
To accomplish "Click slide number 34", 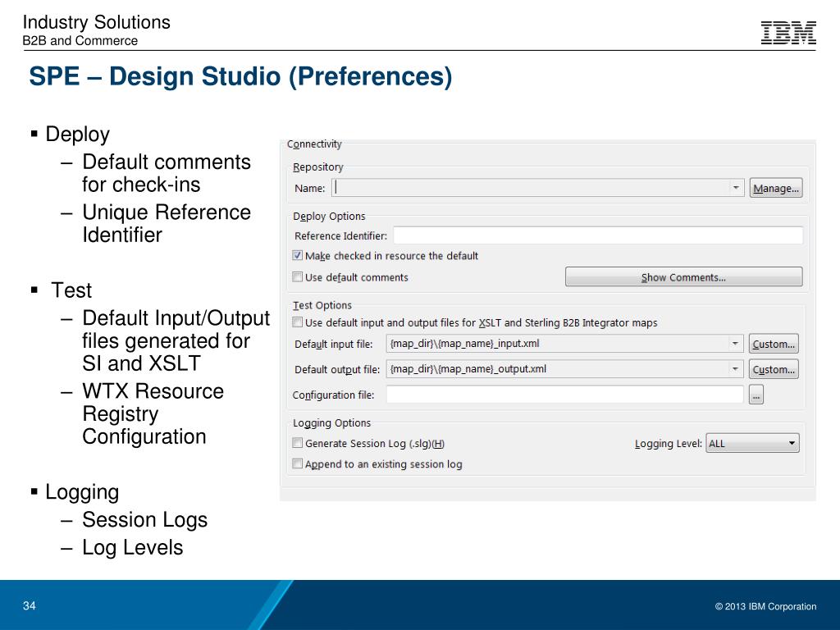I will click(29, 606).
